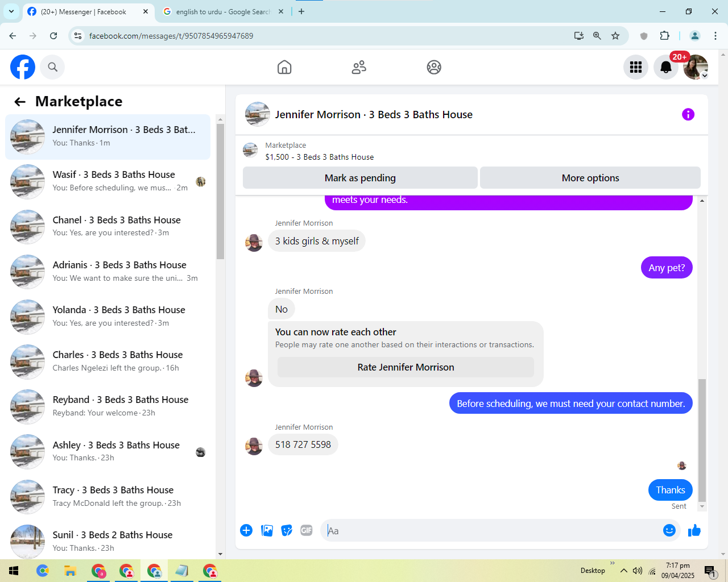The width and height of the screenshot is (728, 582).
Task: Expand the tab search dropdown
Action: (x=11, y=11)
